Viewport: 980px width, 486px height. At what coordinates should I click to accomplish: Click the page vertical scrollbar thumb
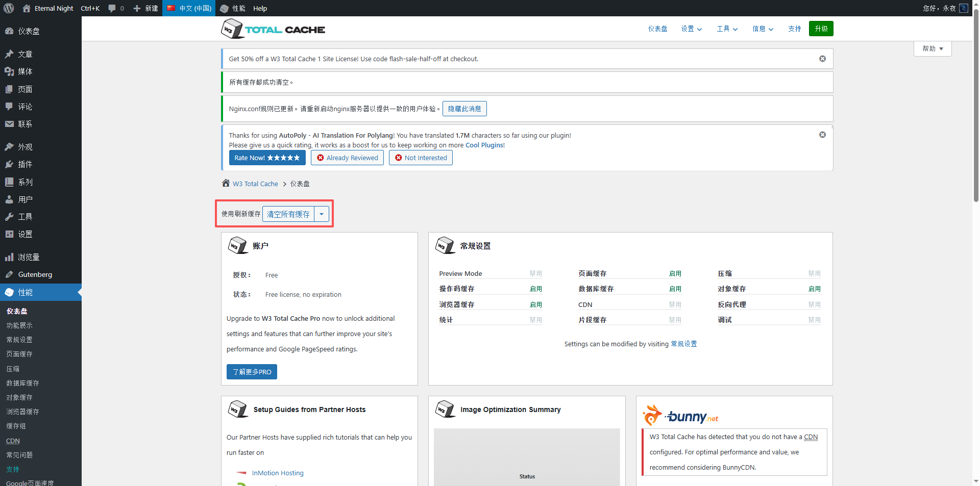coord(976,106)
